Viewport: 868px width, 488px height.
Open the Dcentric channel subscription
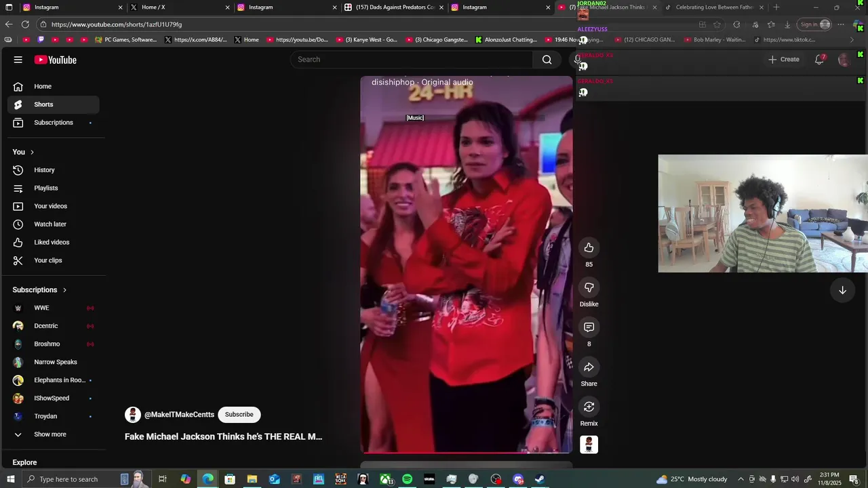53,326
